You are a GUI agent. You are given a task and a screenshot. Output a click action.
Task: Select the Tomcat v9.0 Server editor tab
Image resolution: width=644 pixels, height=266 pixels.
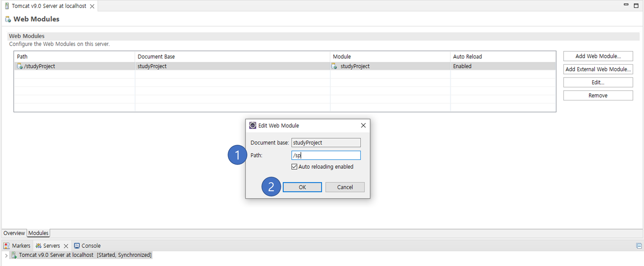click(x=49, y=6)
